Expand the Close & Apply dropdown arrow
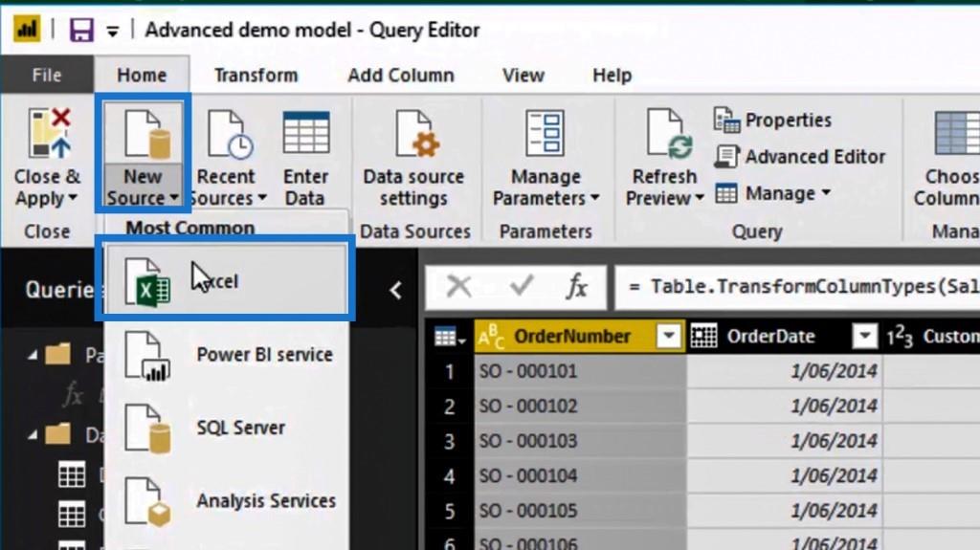The image size is (980, 550). point(73,197)
